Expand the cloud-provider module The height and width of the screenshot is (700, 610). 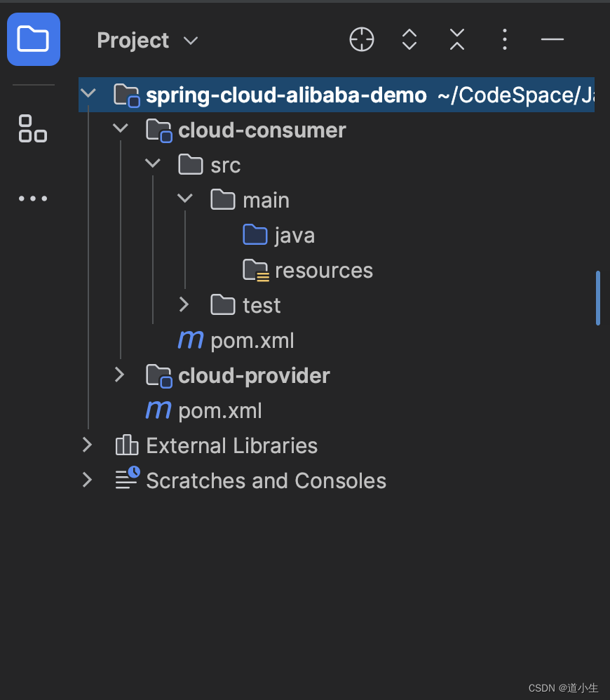click(x=119, y=375)
